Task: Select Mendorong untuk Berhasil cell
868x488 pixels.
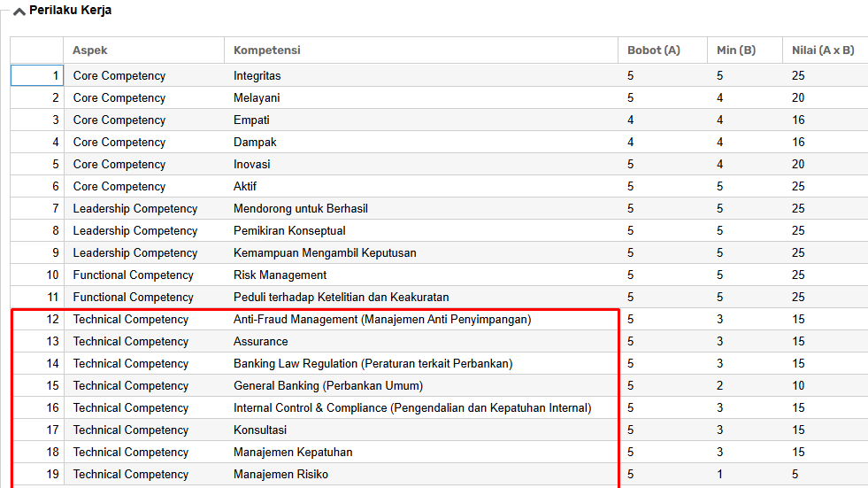Action: click(x=420, y=208)
